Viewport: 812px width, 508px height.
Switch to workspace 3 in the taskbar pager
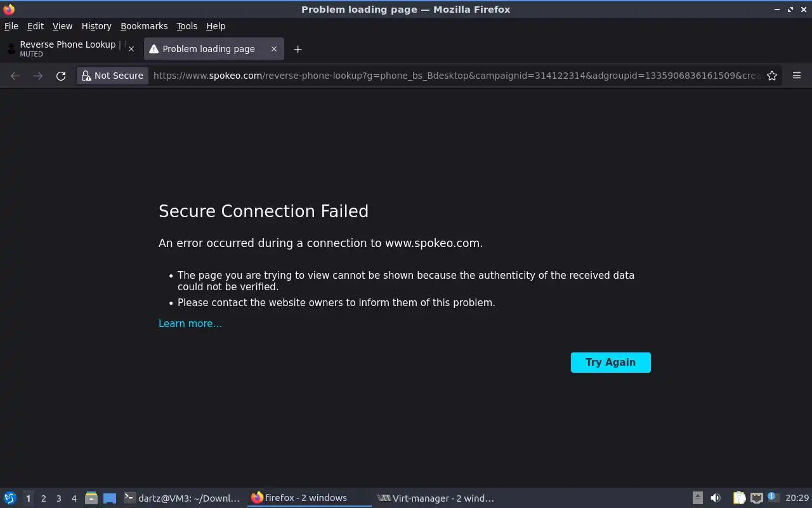(x=59, y=498)
